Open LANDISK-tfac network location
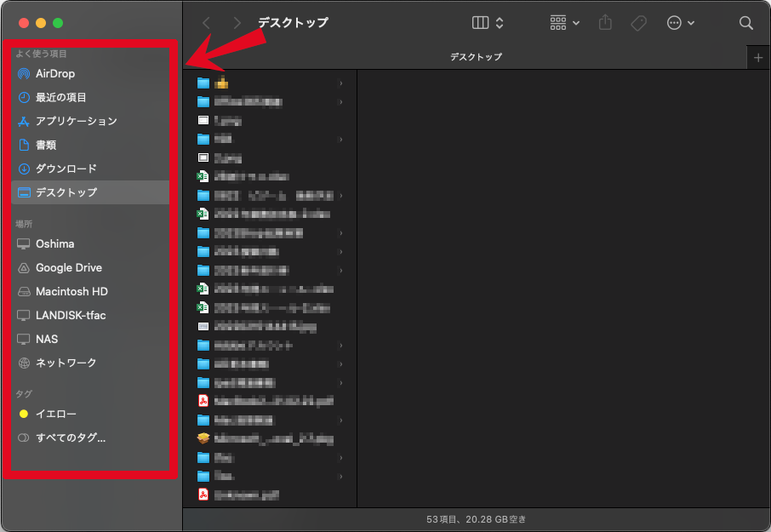The height and width of the screenshot is (532, 771). pos(71,315)
